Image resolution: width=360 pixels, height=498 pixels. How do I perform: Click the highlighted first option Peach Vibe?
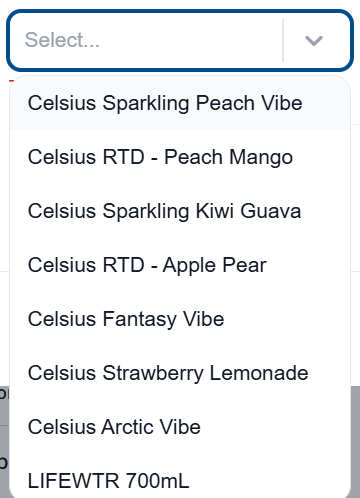[180, 103]
